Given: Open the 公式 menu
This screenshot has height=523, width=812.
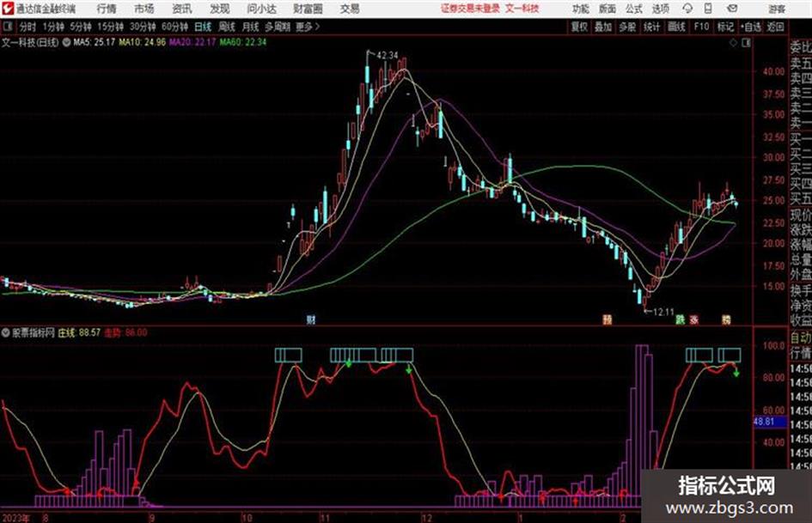Looking at the screenshot, I should 634,9.
